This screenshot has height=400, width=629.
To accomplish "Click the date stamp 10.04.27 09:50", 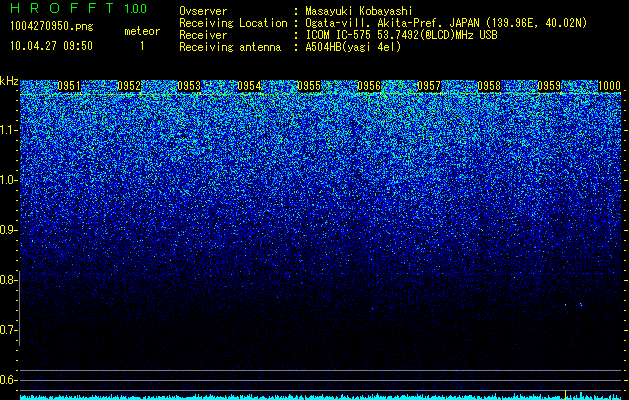I will [x=51, y=46].
